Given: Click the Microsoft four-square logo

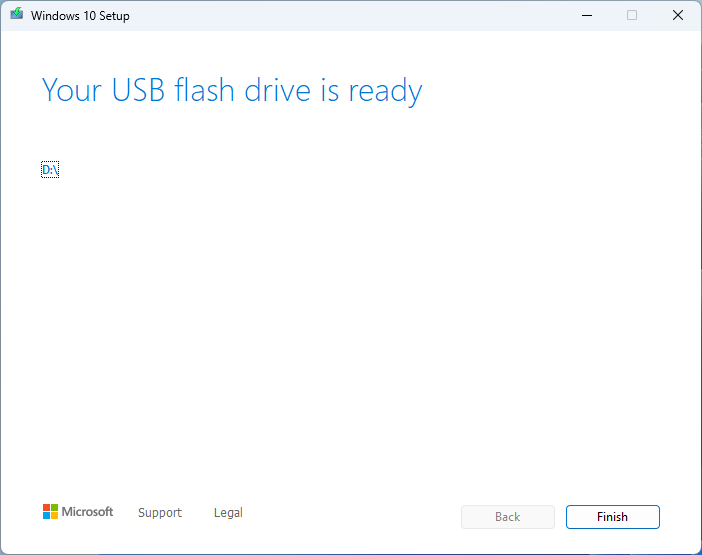Looking at the screenshot, I should click(51, 512).
